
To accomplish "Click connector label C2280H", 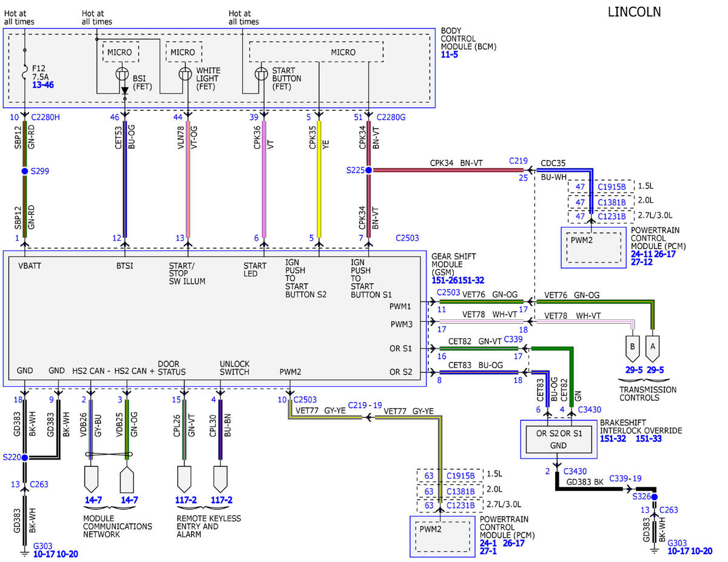I will [x=45, y=118].
